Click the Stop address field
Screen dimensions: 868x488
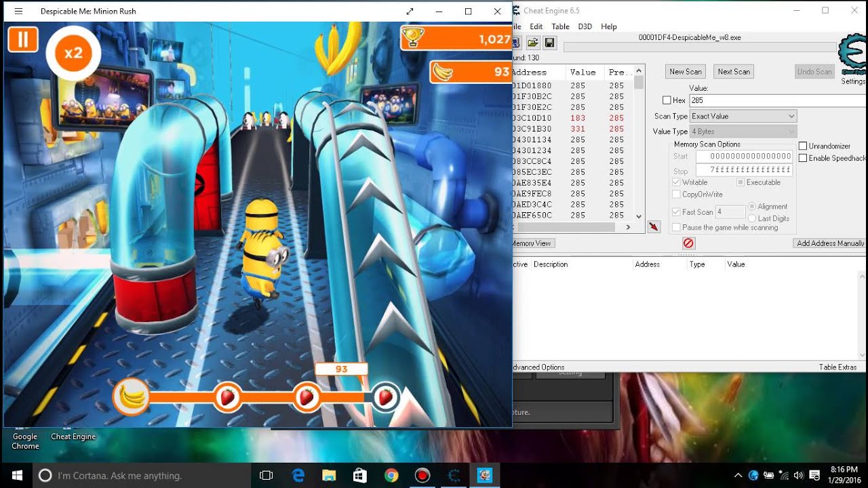coord(744,169)
